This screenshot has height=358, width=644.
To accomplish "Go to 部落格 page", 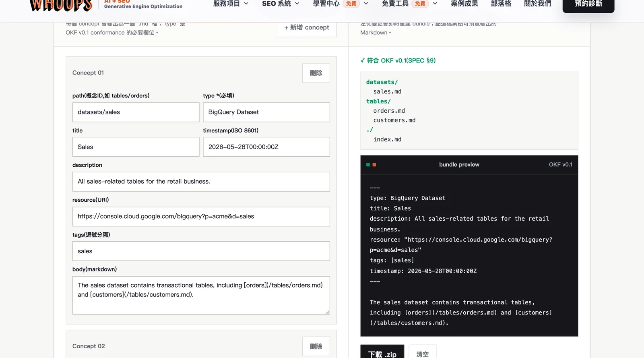I will click(x=501, y=4).
